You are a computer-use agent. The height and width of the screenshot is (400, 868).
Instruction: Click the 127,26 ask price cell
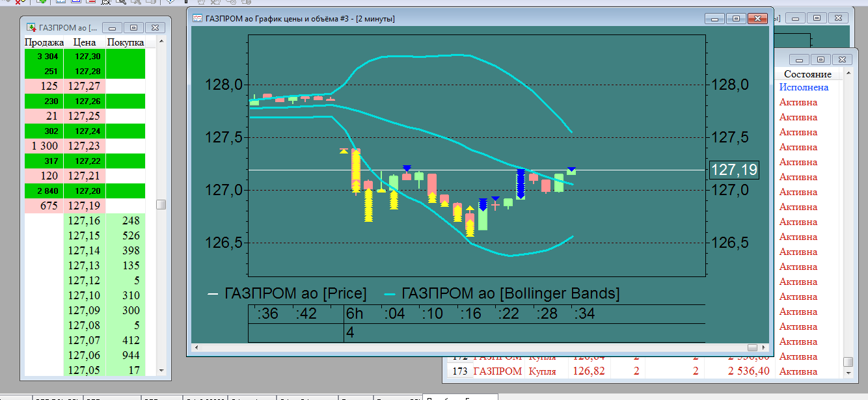(x=85, y=101)
